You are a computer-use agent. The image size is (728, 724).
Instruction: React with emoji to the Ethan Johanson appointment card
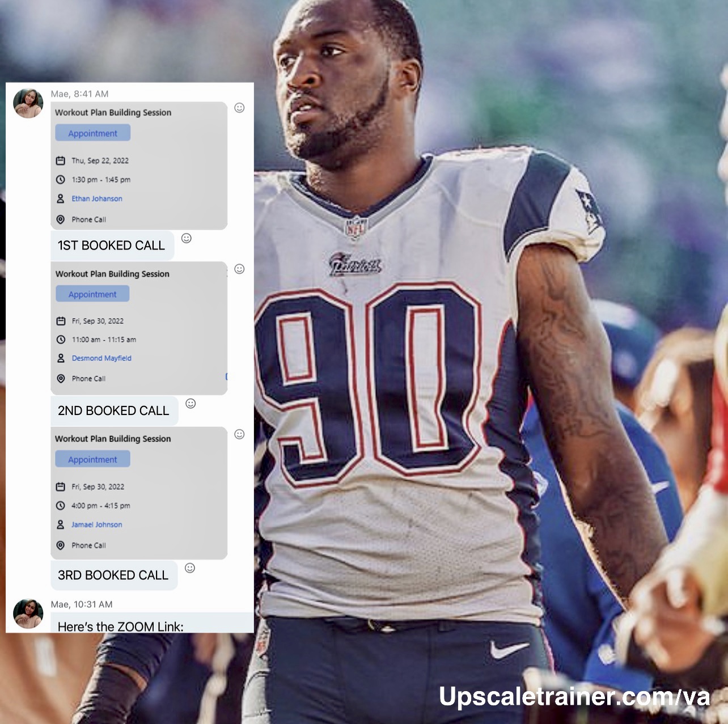point(239,108)
